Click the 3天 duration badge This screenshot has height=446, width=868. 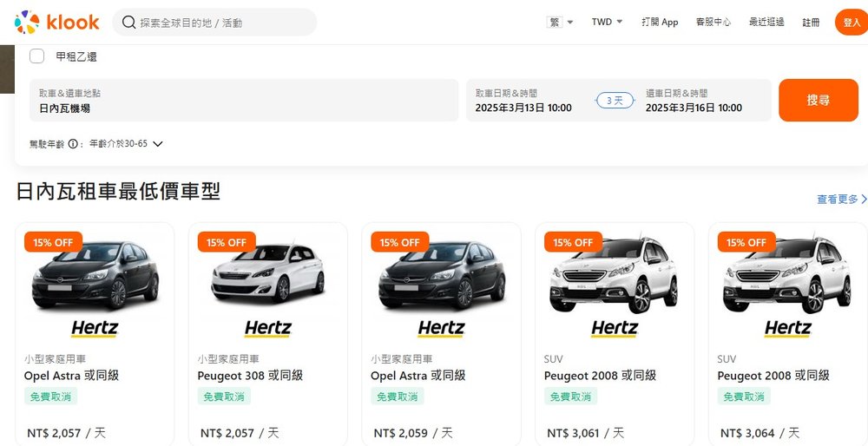pyautogui.click(x=615, y=101)
